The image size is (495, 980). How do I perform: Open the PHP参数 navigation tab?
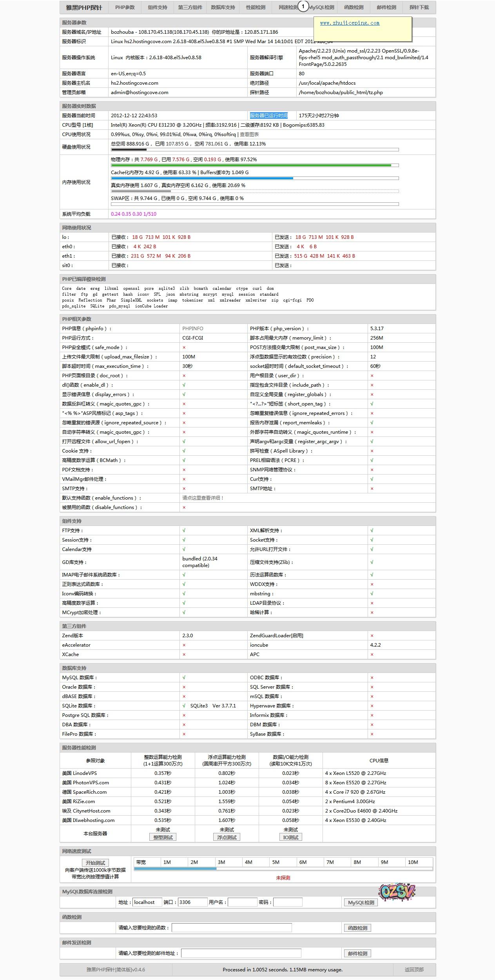click(125, 7)
